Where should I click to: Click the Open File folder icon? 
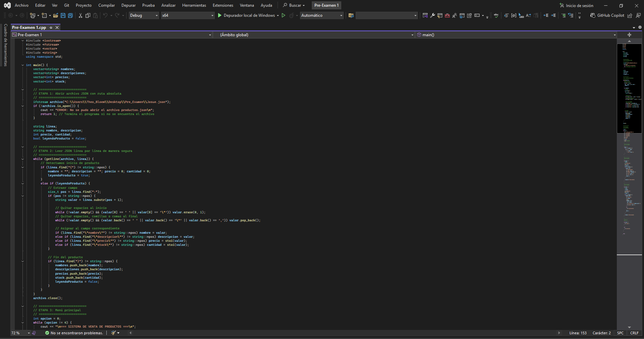[56, 15]
